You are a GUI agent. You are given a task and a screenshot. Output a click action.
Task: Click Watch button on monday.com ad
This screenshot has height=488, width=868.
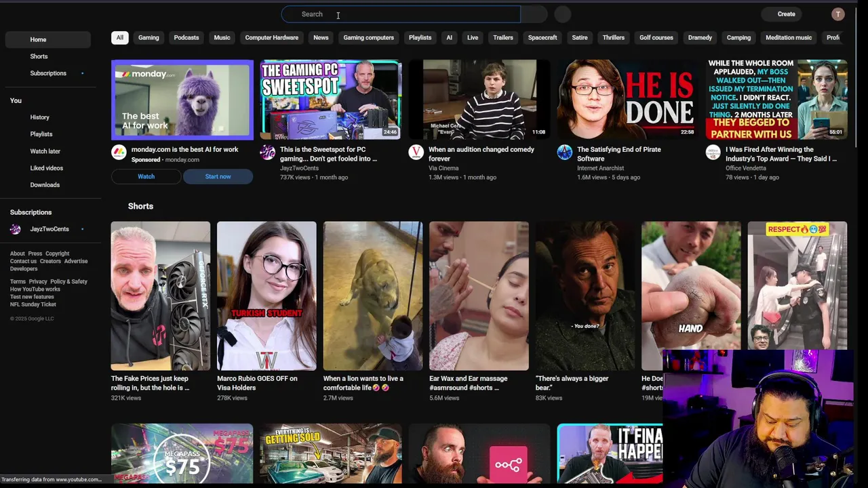click(146, 177)
